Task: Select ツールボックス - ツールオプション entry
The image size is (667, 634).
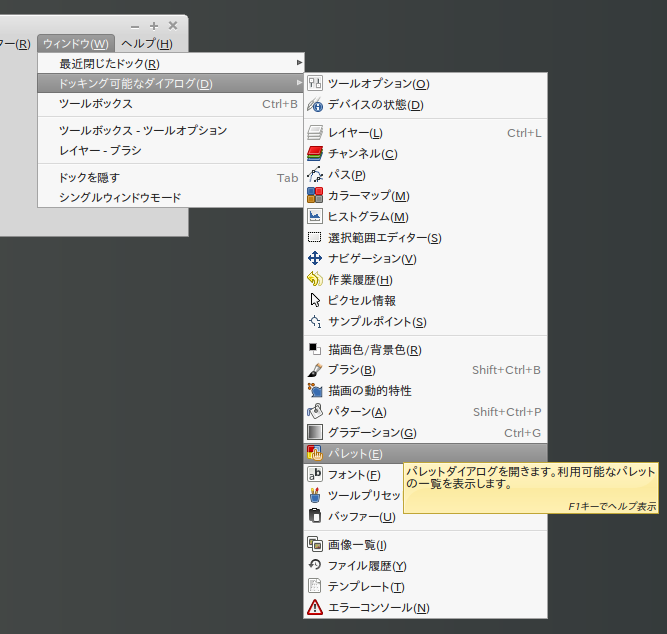Action: click(x=171, y=130)
